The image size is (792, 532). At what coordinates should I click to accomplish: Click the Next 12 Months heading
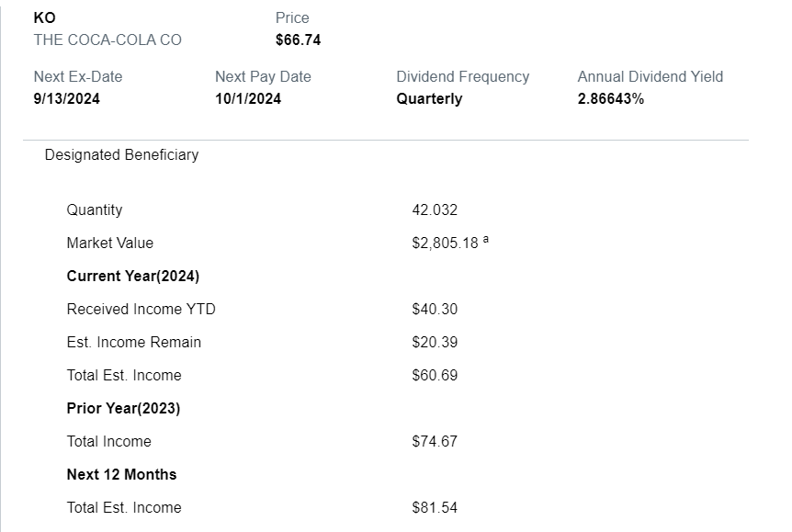[x=121, y=474]
